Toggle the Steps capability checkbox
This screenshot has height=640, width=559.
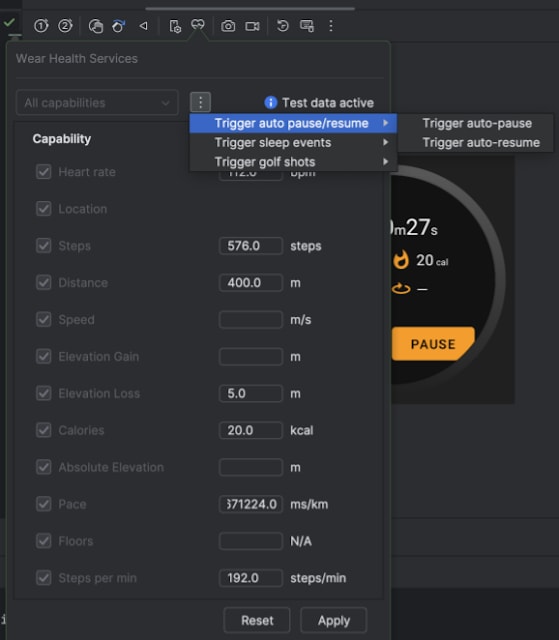[x=44, y=246]
